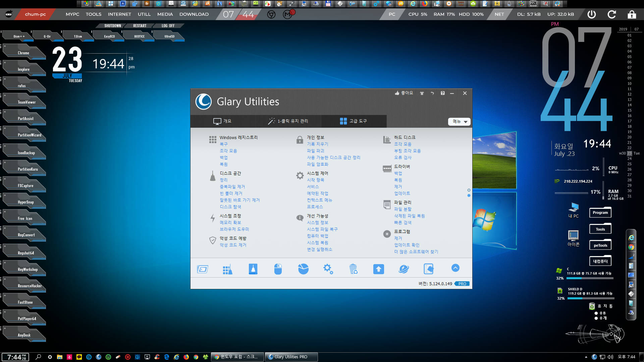The width and height of the screenshot is (644, 362).
Task: Open the DOWNLOAD menu on top bar
Action: coord(194,14)
